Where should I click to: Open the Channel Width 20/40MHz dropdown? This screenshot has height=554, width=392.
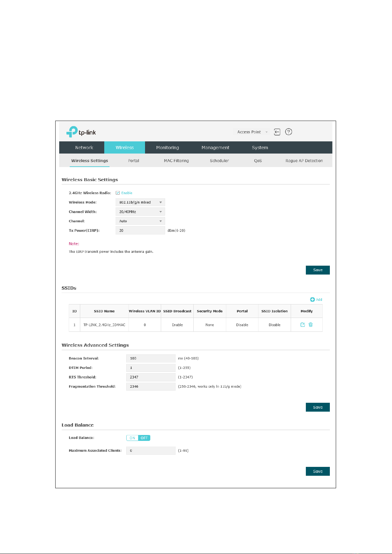click(140, 212)
